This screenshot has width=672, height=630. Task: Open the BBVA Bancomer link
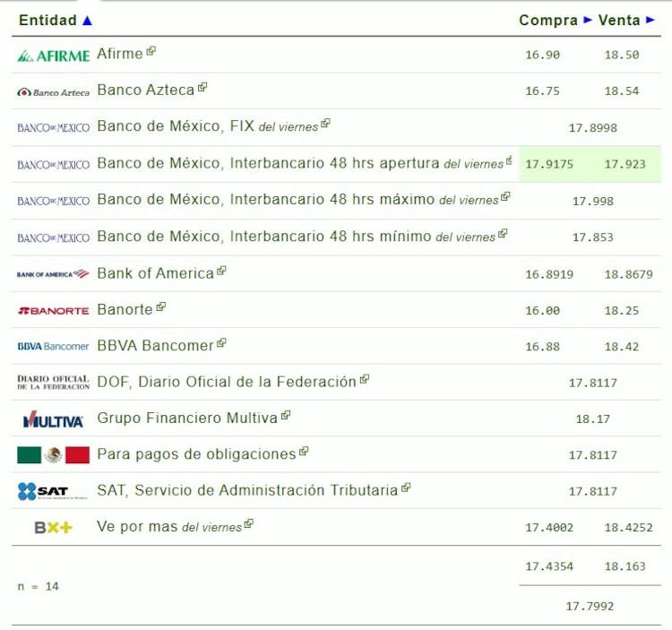point(155,345)
